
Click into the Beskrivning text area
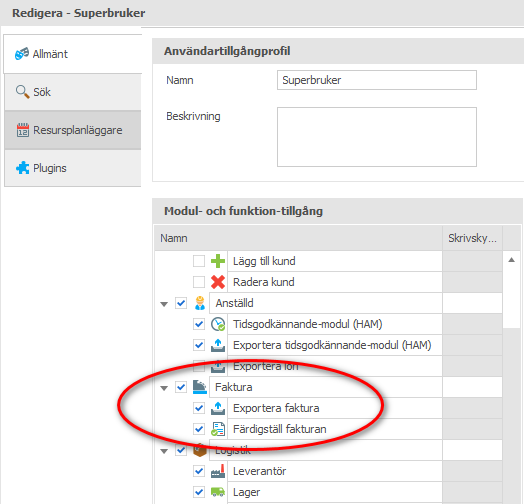point(377,137)
